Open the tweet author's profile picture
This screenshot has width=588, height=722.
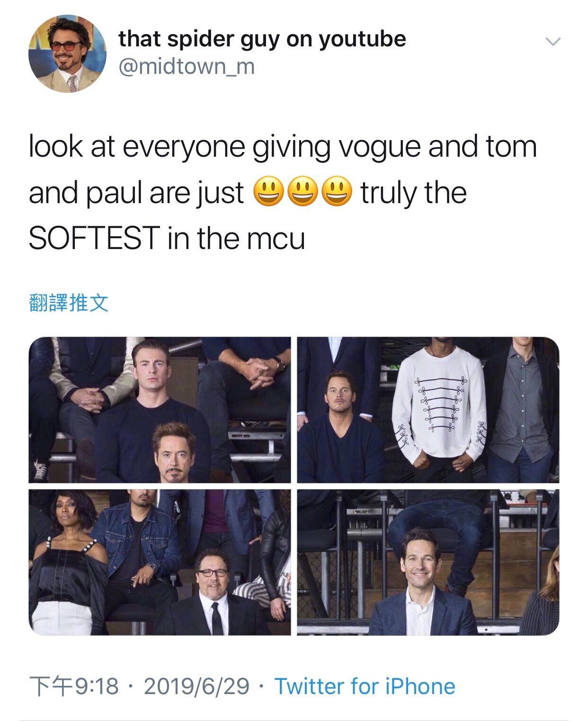point(67,53)
